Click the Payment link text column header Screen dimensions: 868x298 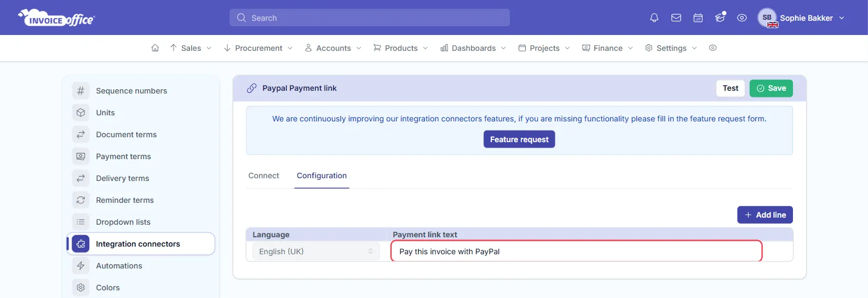425,235
